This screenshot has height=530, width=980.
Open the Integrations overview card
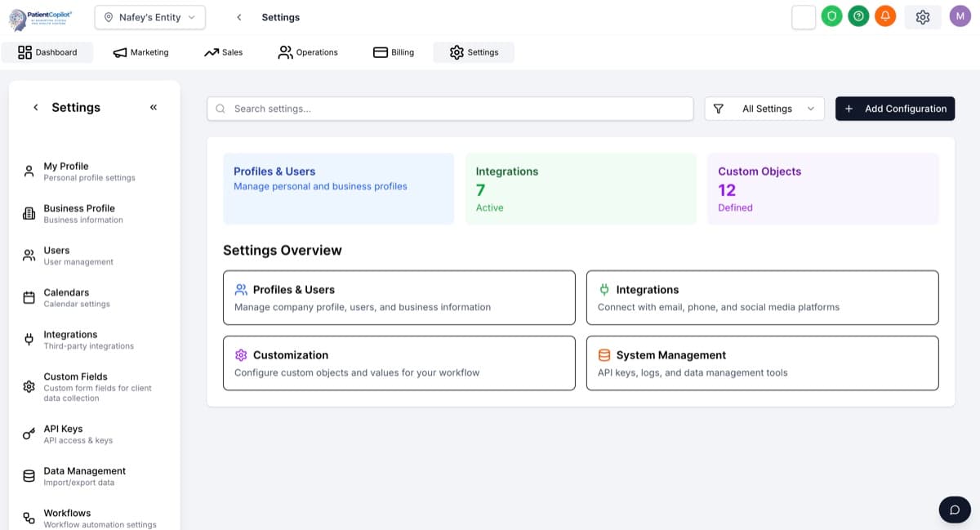click(x=763, y=298)
